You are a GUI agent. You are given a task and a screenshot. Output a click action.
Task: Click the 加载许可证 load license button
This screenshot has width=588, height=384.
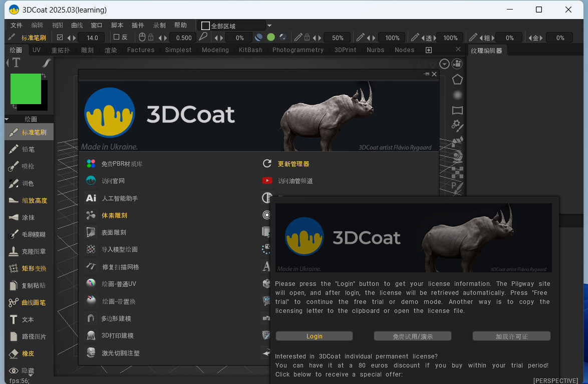tap(511, 336)
